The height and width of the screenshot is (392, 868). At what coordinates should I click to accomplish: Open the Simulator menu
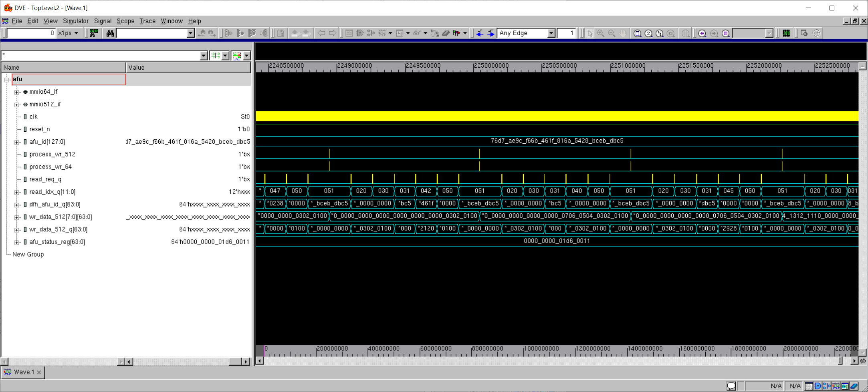(75, 21)
